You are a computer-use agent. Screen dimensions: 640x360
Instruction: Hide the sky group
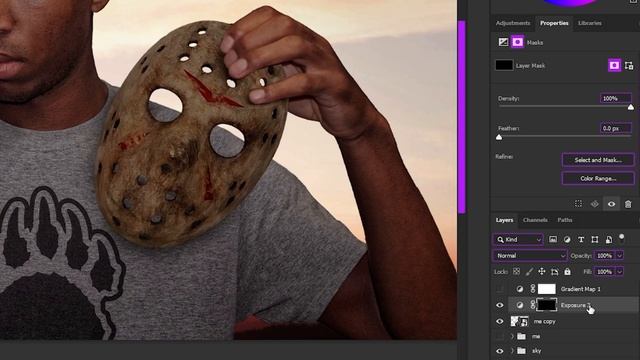[500, 351]
